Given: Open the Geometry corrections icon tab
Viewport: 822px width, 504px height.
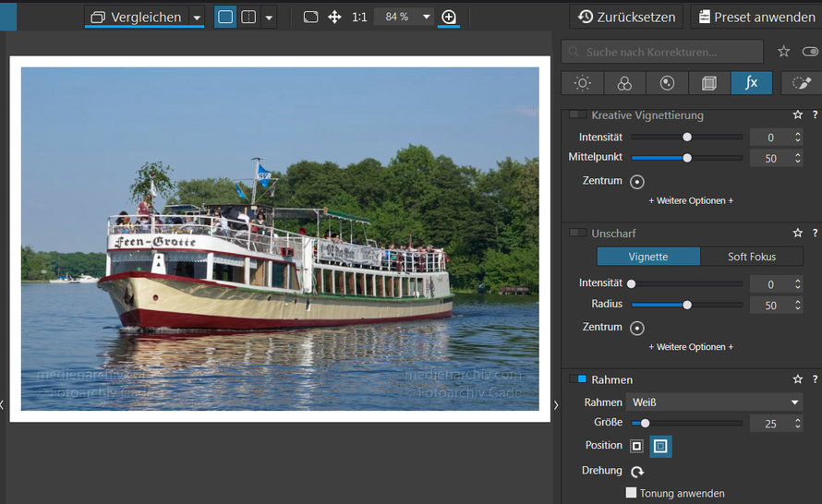Looking at the screenshot, I should 708,83.
